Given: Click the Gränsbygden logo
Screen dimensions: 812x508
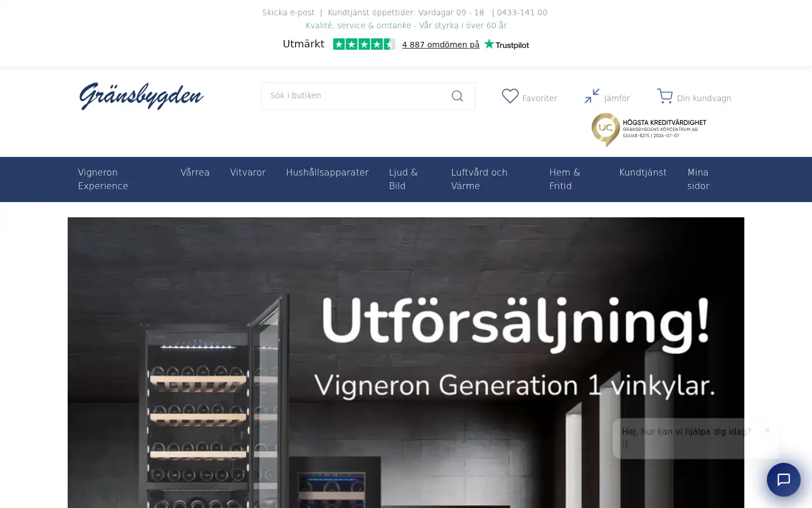Looking at the screenshot, I should pyautogui.click(x=142, y=97).
